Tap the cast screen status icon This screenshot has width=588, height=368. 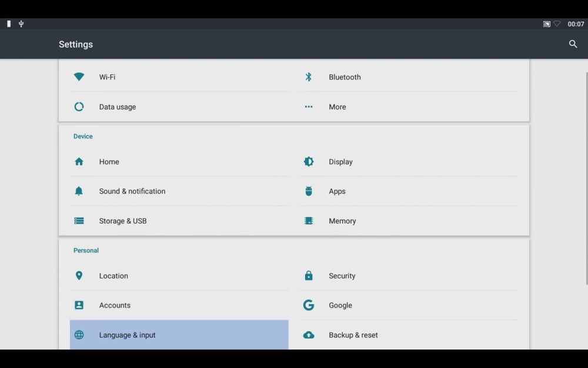(x=546, y=24)
